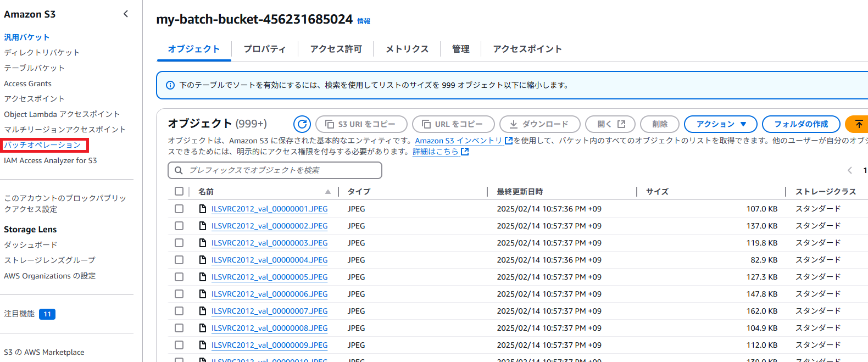
Task: Click the file icon for ILSVRC2012_val_00000007.JPEG
Action: [x=203, y=311]
